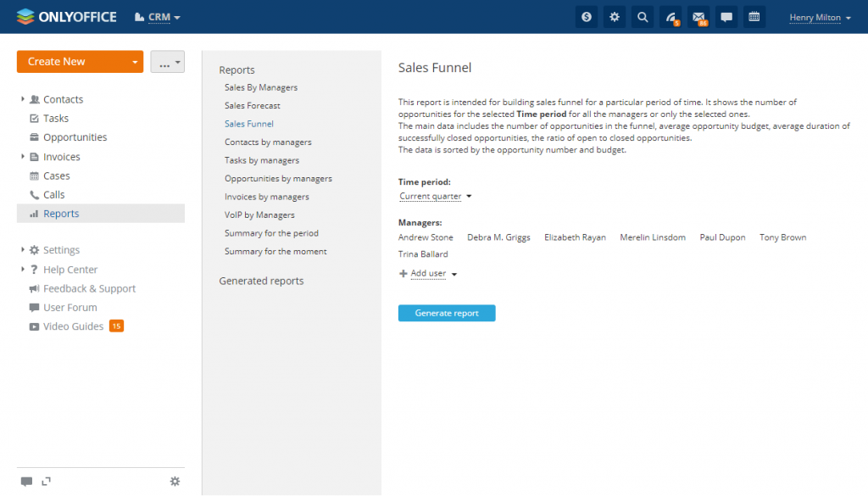This screenshot has width=868, height=496.
Task: Open the payments dollar icon in header
Action: 587,17
